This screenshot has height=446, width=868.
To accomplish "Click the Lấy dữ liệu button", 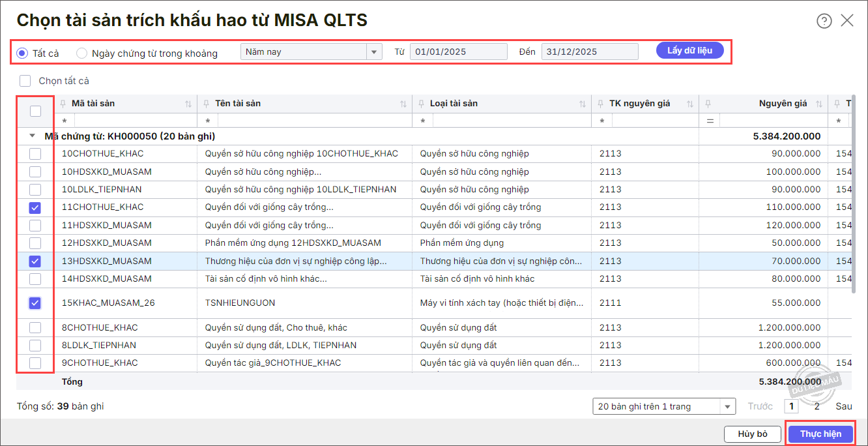I will coord(690,50).
